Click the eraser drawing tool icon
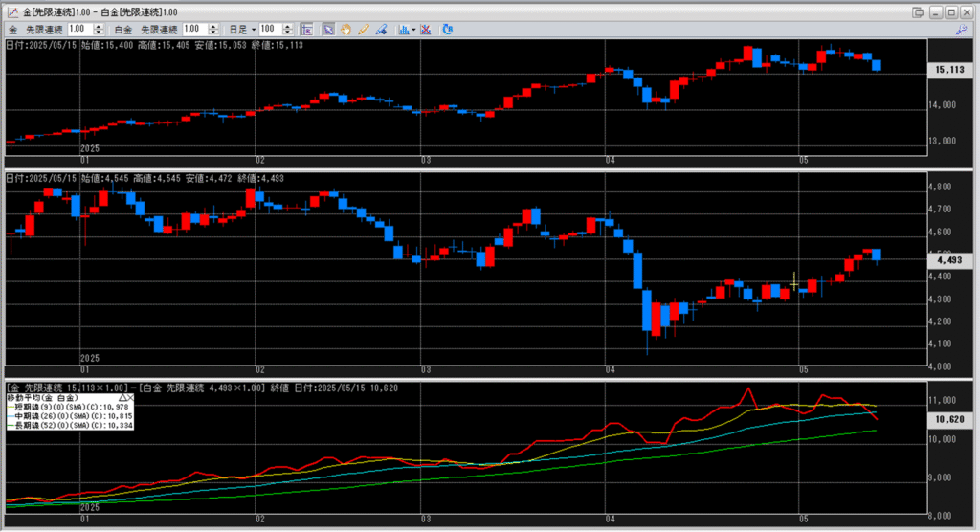980x532 pixels. click(x=380, y=30)
